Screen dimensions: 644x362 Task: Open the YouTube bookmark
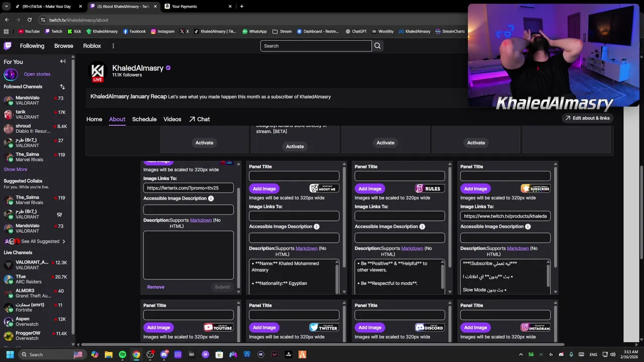tap(29, 31)
